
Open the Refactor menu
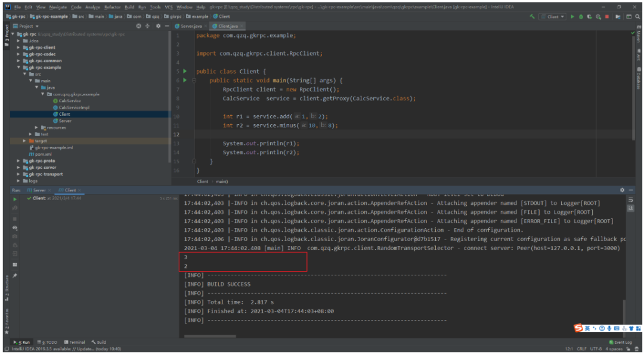(x=112, y=7)
